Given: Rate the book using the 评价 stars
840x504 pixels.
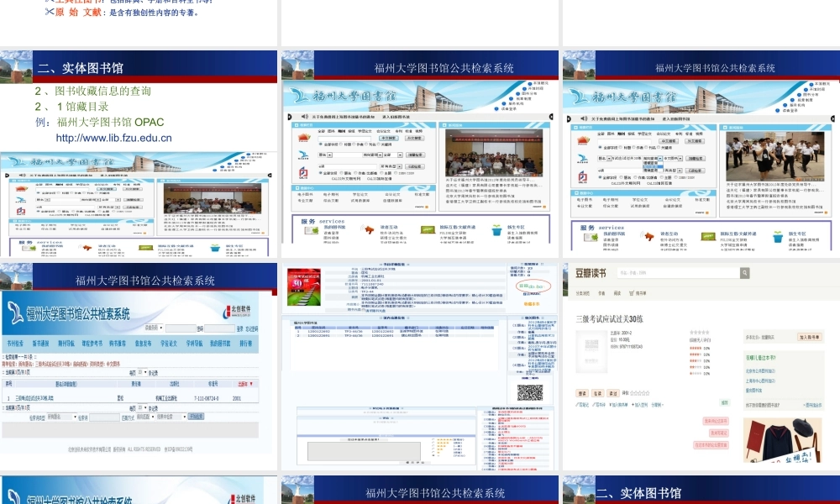Looking at the screenshot, I should tap(640, 393).
